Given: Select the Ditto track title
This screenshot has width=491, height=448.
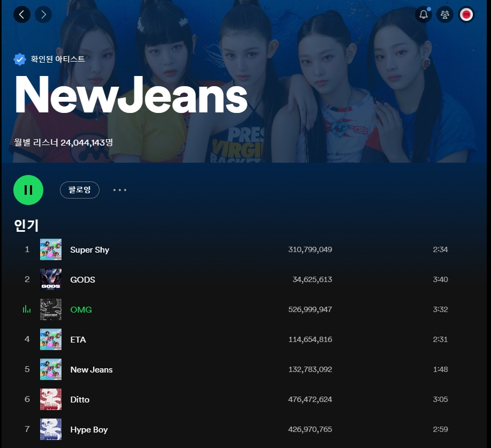Looking at the screenshot, I should (x=80, y=399).
